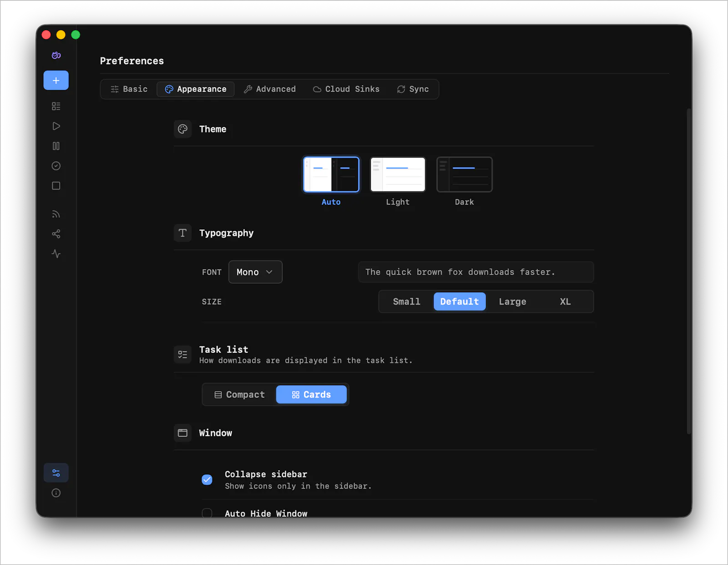Image resolution: width=728 pixels, height=565 pixels.
Task: Open the Sync tab
Action: tap(413, 89)
